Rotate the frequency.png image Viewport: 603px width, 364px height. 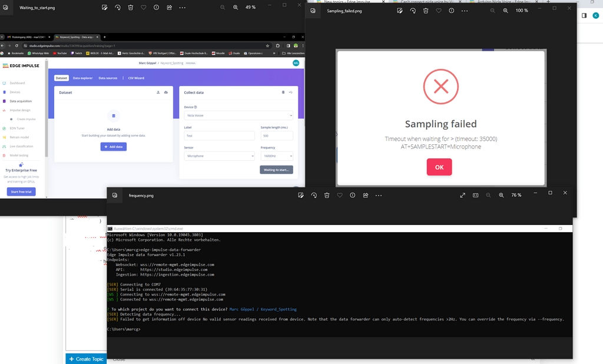click(314, 195)
